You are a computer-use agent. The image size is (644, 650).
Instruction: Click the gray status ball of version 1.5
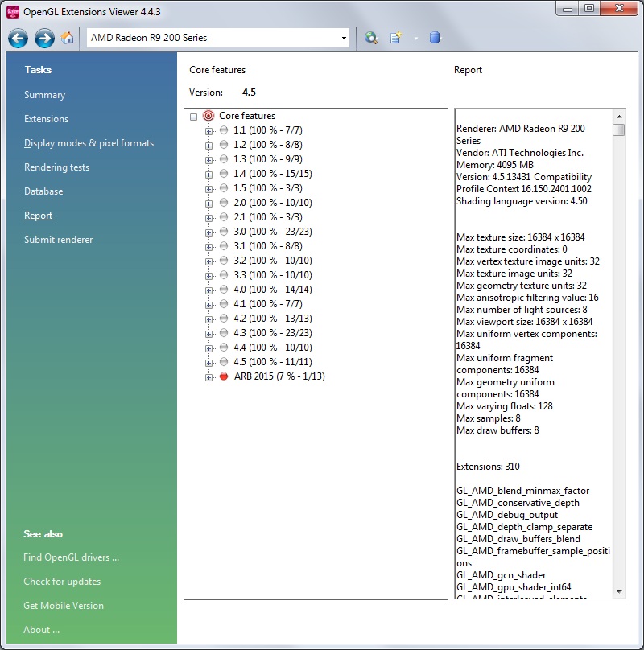pyautogui.click(x=224, y=188)
